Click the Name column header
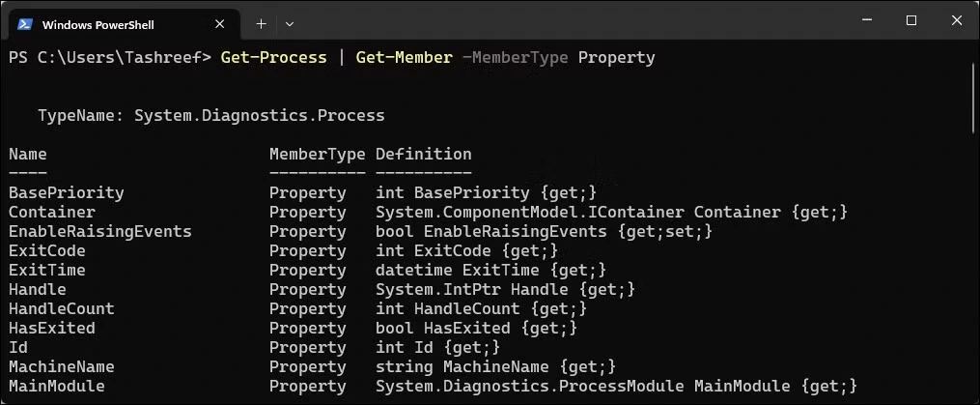980x405 pixels. click(27, 154)
